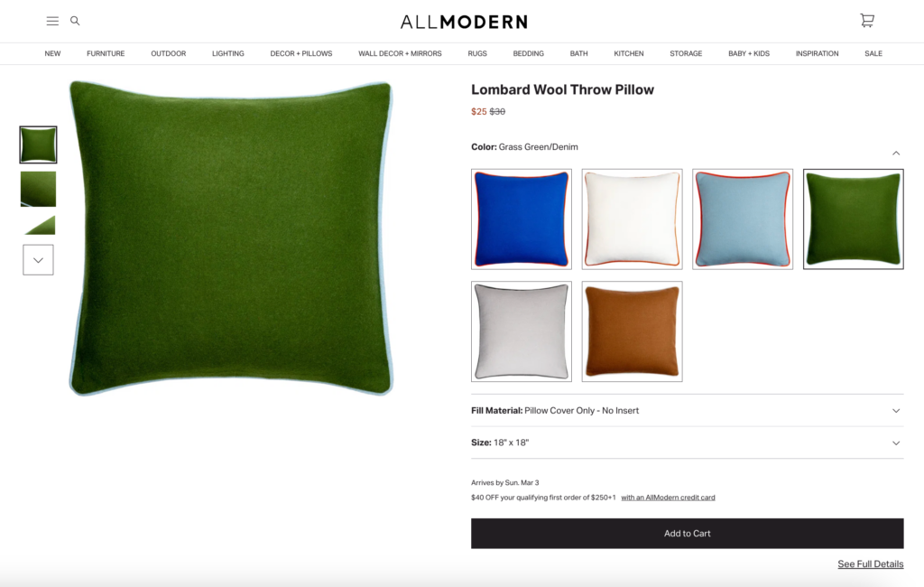This screenshot has width=924, height=587.
Task: Choose the rust brown pillow swatch
Action: tap(633, 331)
